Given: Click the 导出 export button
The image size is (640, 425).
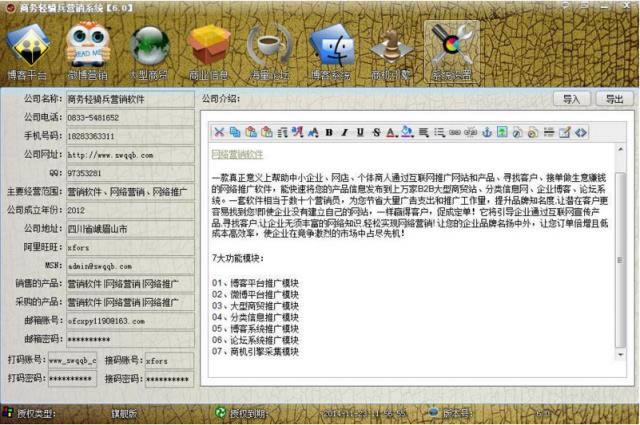Looking at the screenshot, I should [x=609, y=99].
